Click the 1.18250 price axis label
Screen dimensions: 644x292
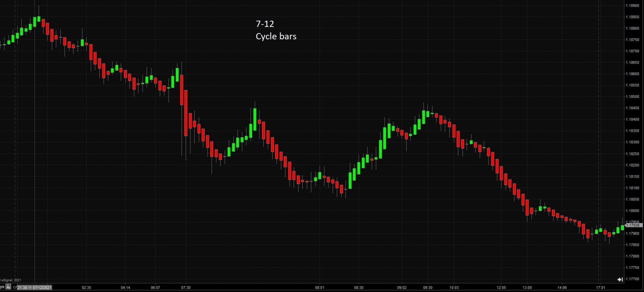(632, 154)
